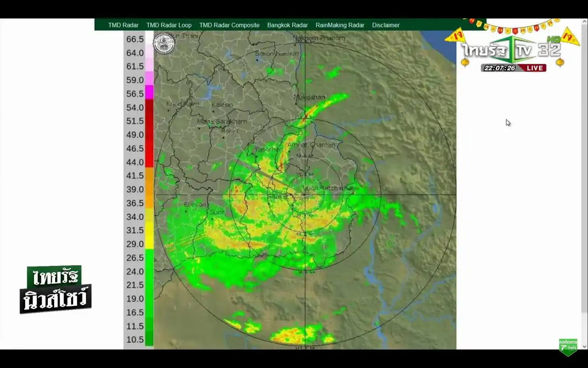Click the Sisaket label near radar center

point(277,197)
